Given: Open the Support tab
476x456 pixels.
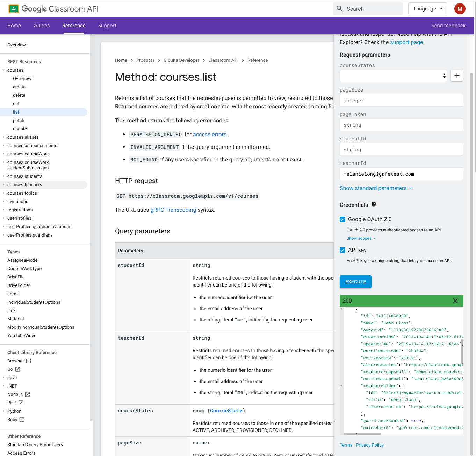Looking at the screenshot, I should tap(107, 26).
